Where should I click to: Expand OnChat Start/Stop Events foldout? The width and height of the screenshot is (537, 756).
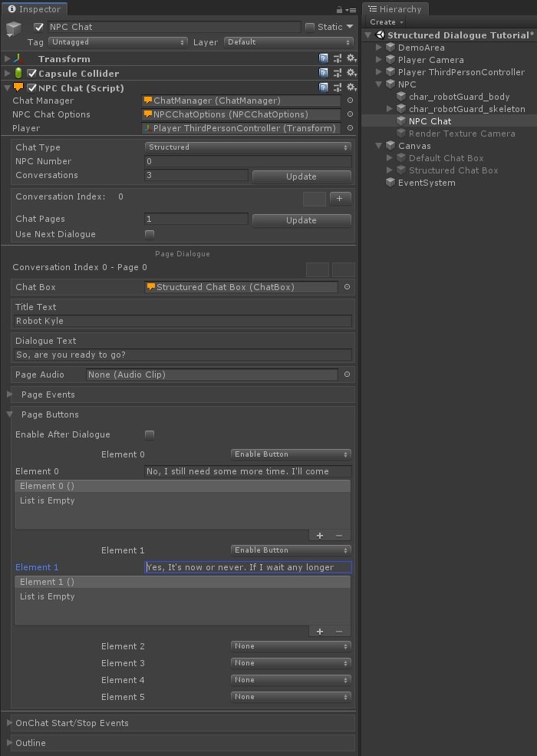(x=10, y=723)
